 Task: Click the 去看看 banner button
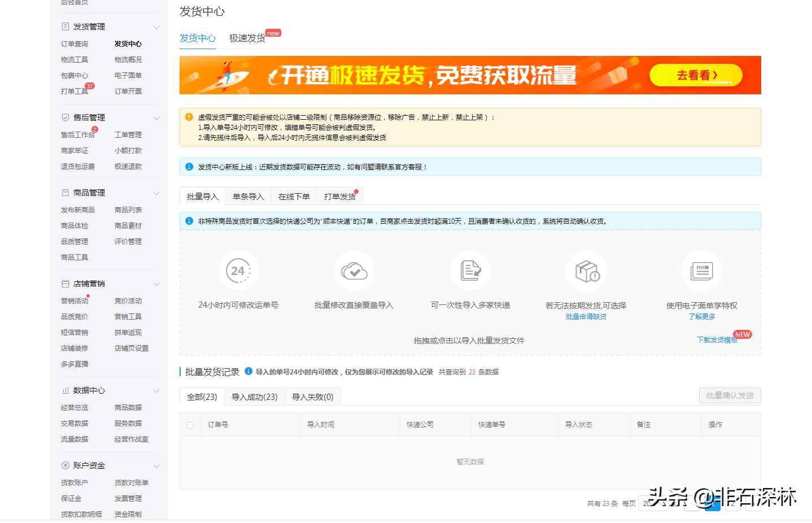coord(696,75)
